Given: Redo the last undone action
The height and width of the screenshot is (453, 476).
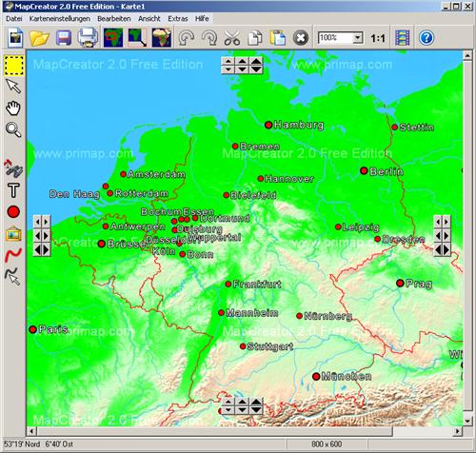Looking at the screenshot, I should point(209,38).
